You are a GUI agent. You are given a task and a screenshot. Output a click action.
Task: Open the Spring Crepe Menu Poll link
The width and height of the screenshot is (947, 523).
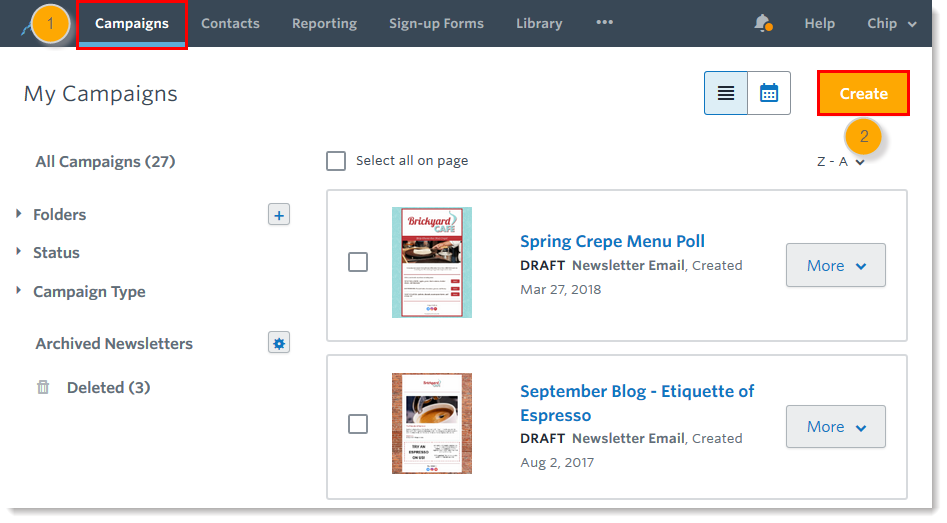tap(612, 241)
